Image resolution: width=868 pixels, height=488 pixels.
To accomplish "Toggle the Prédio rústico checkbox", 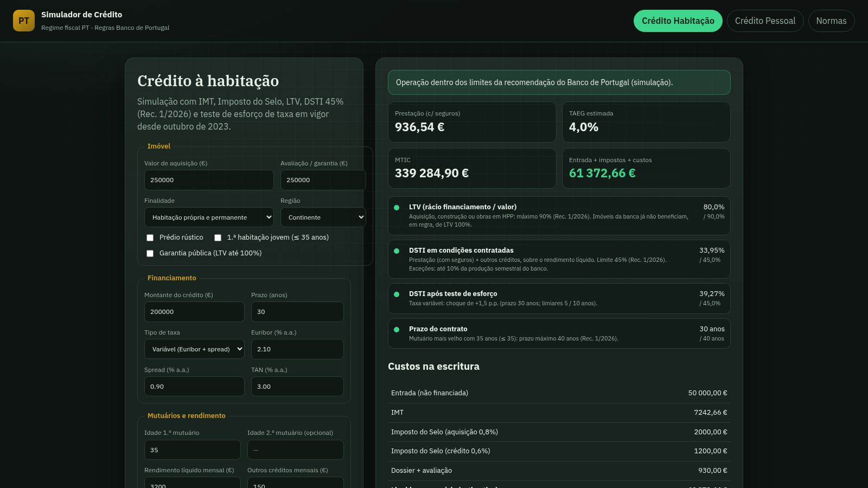I will pyautogui.click(x=150, y=237).
